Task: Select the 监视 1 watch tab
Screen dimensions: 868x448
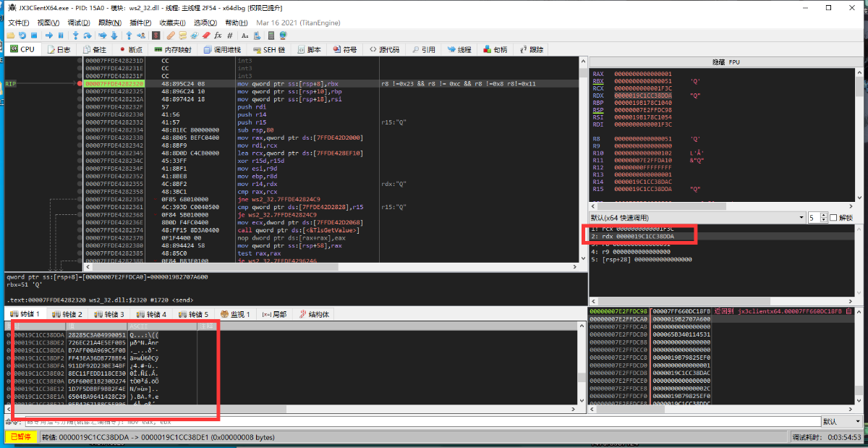Action: (234, 314)
